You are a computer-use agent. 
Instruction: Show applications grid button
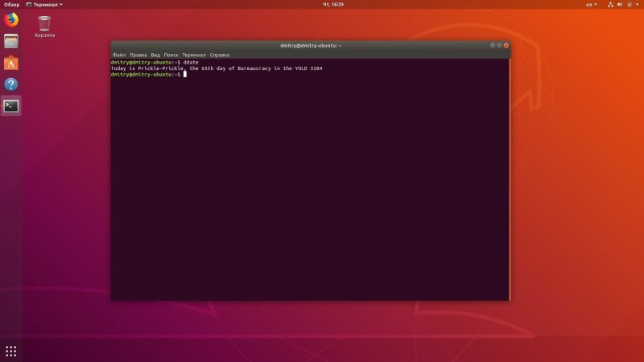point(11,352)
